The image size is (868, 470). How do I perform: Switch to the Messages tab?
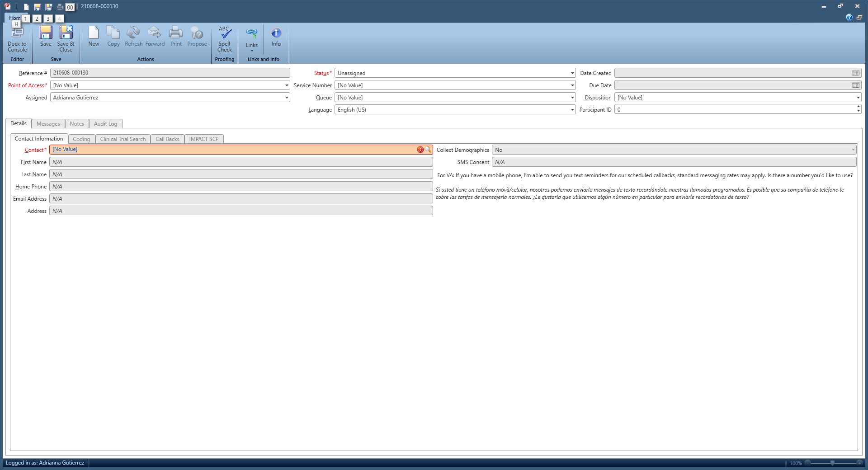[x=48, y=124]
